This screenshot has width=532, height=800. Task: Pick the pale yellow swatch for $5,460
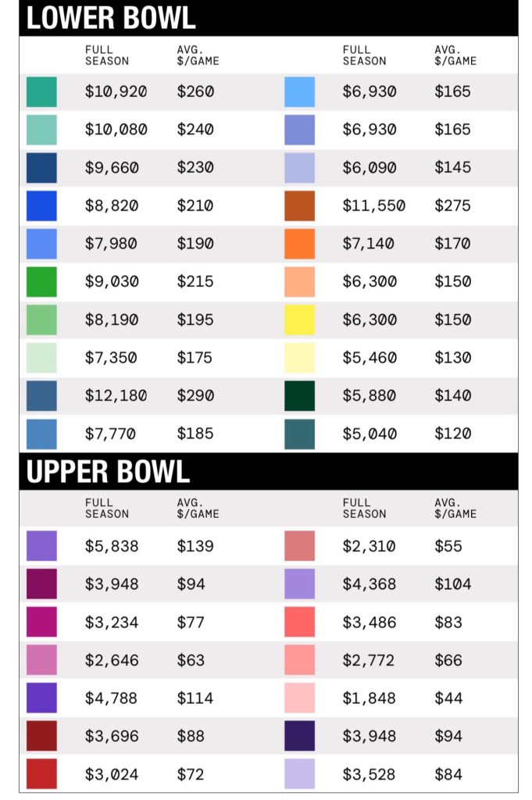coord(299,357)
